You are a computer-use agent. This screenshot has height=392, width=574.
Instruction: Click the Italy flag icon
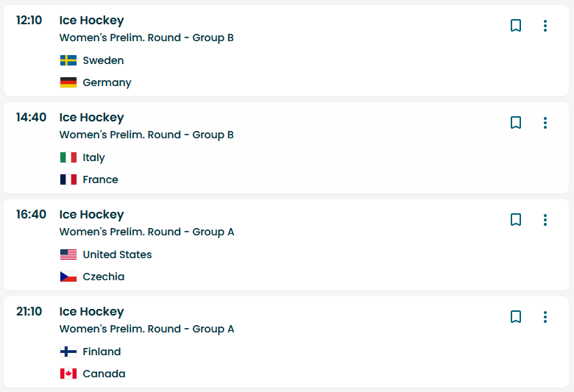(x=68, y=157)
